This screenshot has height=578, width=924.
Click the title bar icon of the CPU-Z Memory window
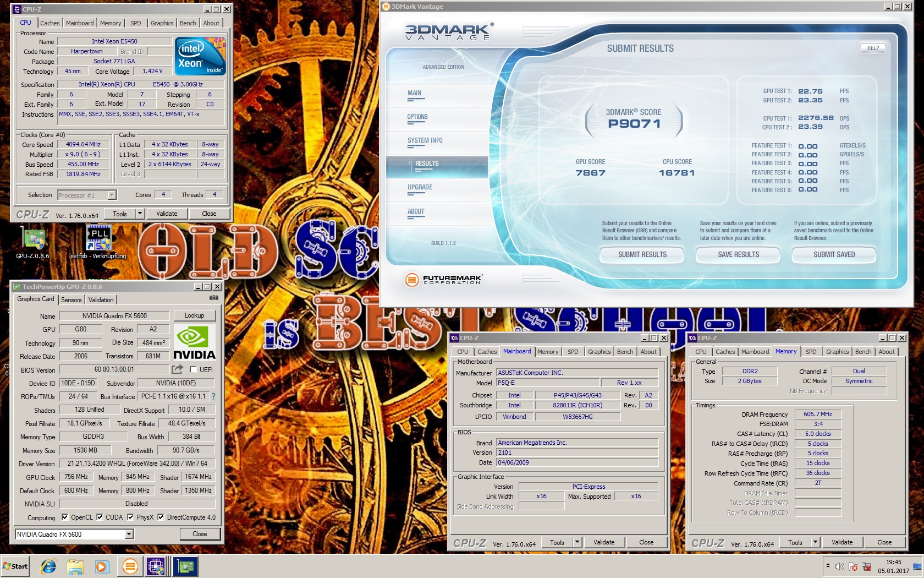(693, 338)
